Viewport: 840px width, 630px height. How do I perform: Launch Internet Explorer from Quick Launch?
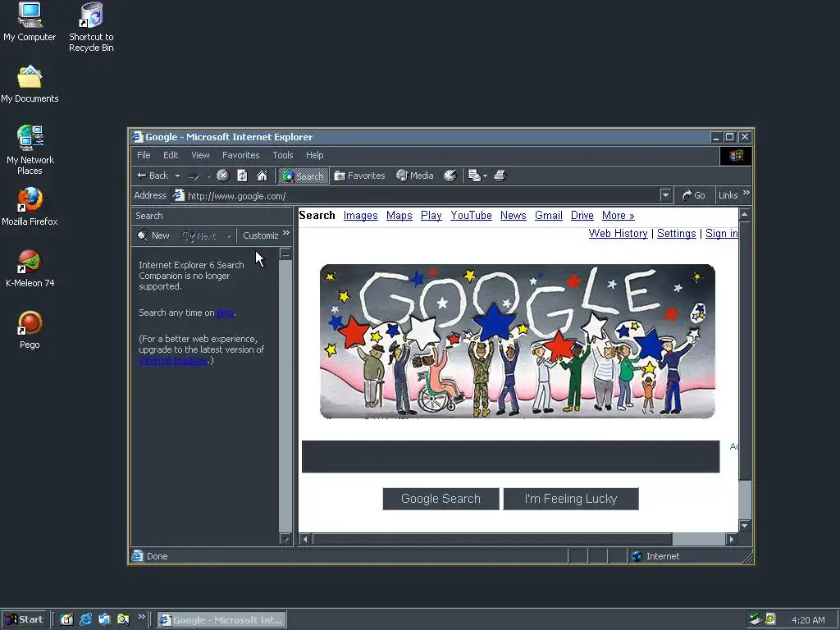85,620
